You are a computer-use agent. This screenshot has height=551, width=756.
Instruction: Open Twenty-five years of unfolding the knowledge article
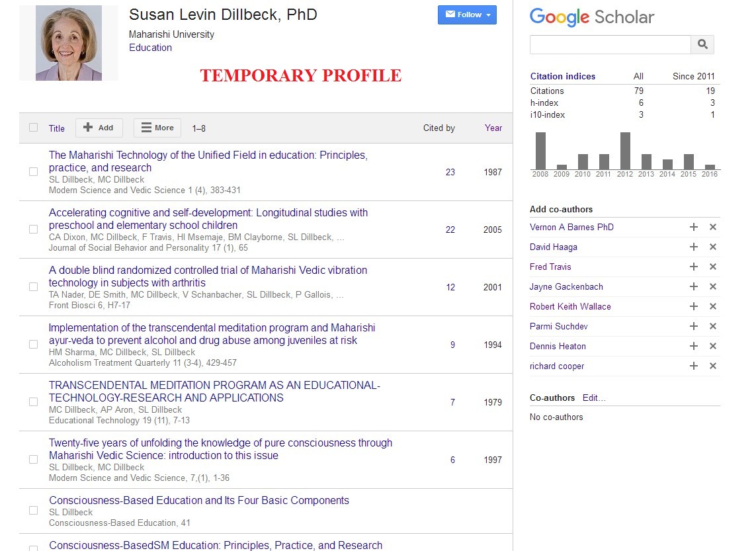pos(220,448)
